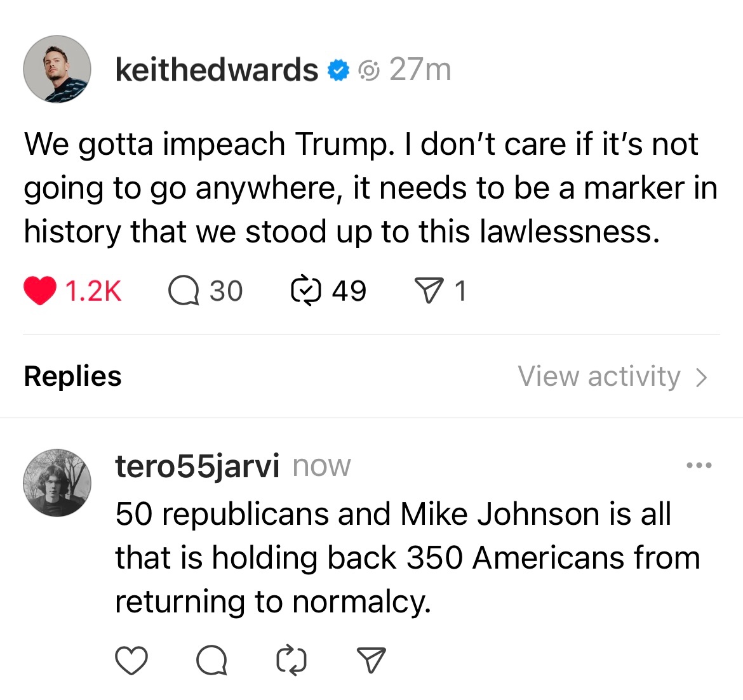The height and width of the screenshot is (700, 743).
Task: Open View activity link
Action: click(599, 376)
